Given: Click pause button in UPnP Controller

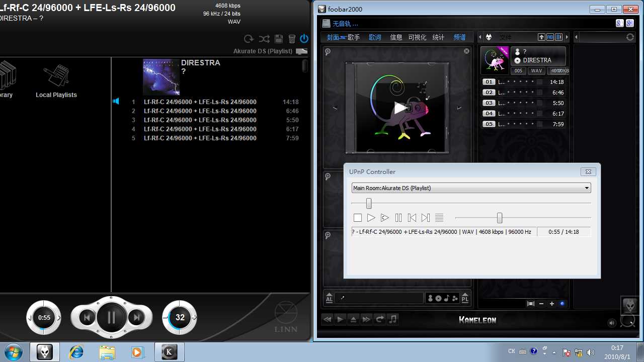Looking at the screenshot, I should tap(398, 218).
